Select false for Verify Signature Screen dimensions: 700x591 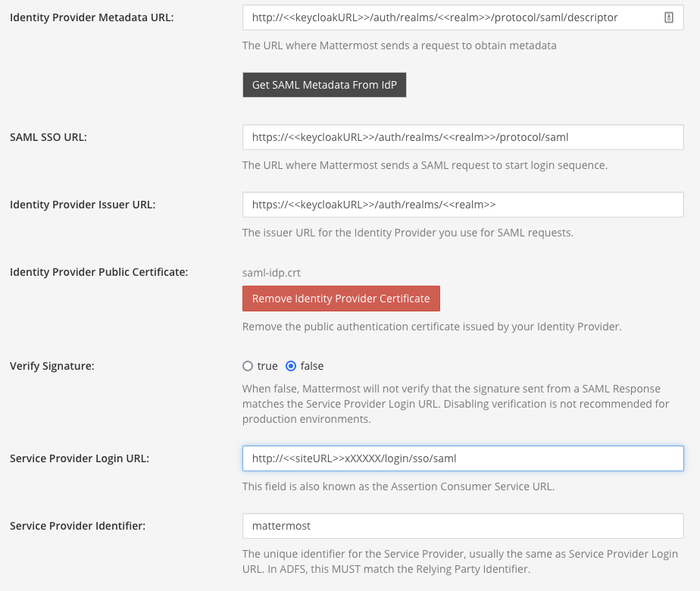[x=290, y=365]
